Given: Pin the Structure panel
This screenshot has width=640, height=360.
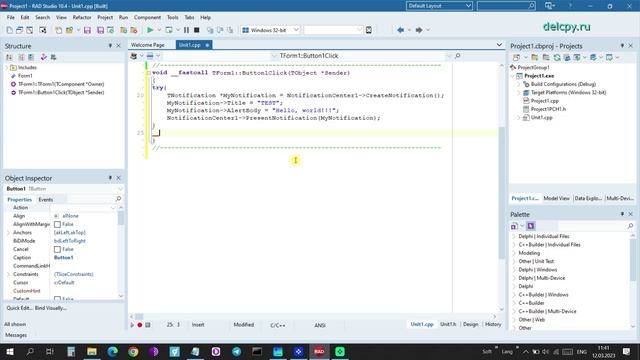Looking at the screenshot, I should (x=110, y=46).
